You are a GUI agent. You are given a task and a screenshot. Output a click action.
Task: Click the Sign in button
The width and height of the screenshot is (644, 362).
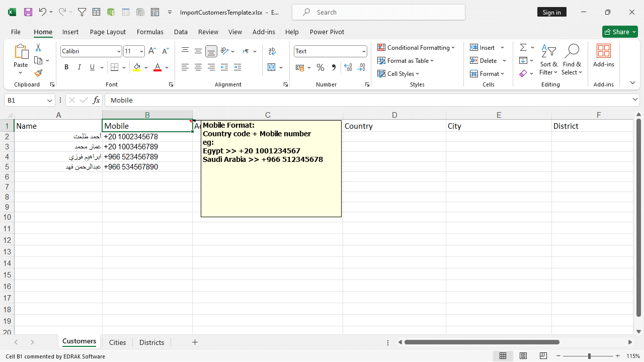point(551,12)
